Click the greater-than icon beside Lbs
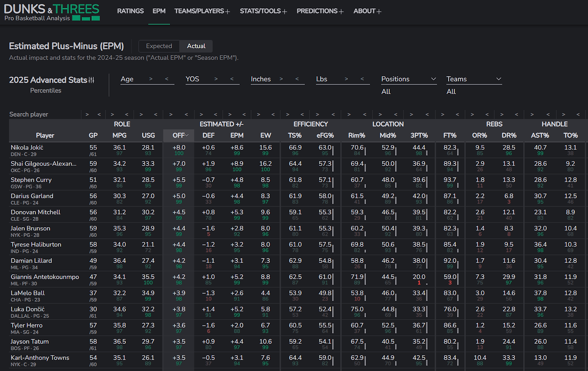Image resolution: width=588 pixels, height=371 pixels. (346, 79)
